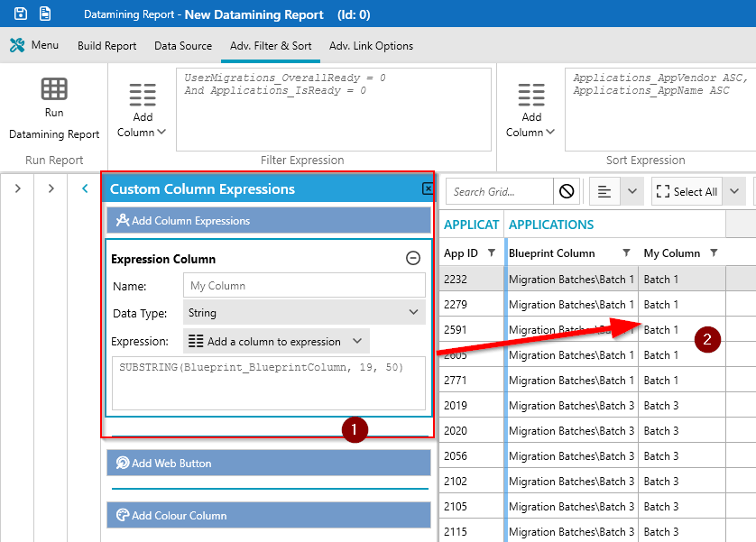This screenshot has width=756, height=542.
Task: Select the cell with App ID 2771
Action: [472, 381]
